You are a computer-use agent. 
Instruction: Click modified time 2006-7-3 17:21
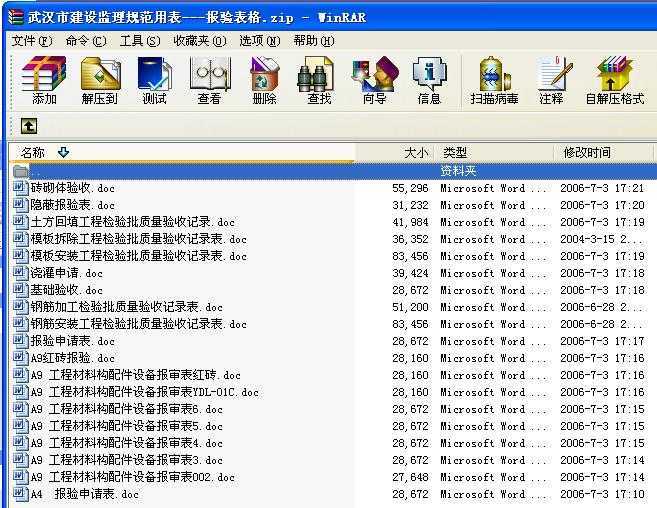coord(602,188)
